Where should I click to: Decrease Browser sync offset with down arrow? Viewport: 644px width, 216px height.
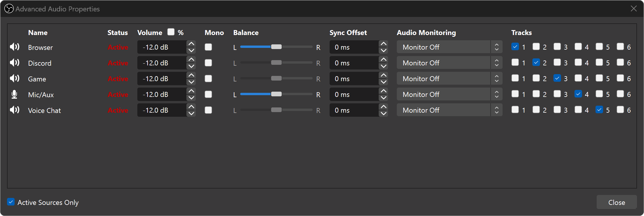(x=384, y=50)
